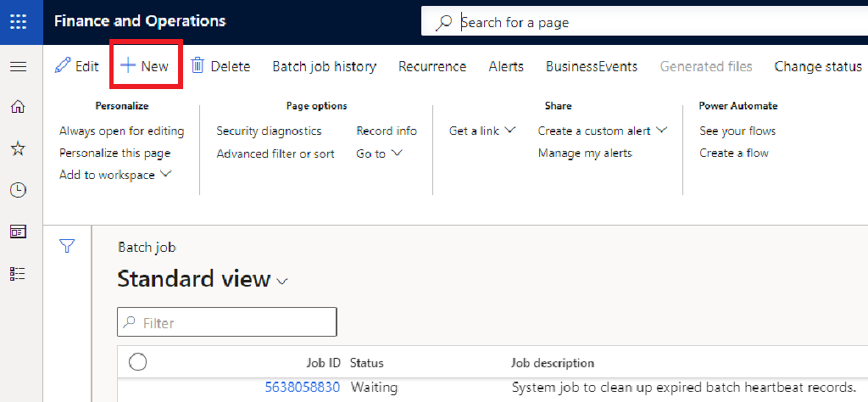Viewport: 868px width, 402px height.
Task: Open the Recurrence menu item
Action: click(x=432, y=66)
